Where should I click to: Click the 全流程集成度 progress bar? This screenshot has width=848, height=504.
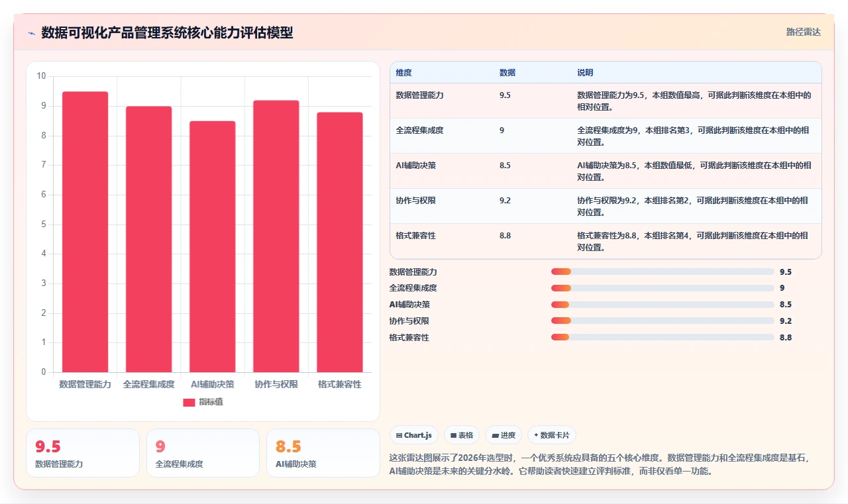click(x=662, y=288)
